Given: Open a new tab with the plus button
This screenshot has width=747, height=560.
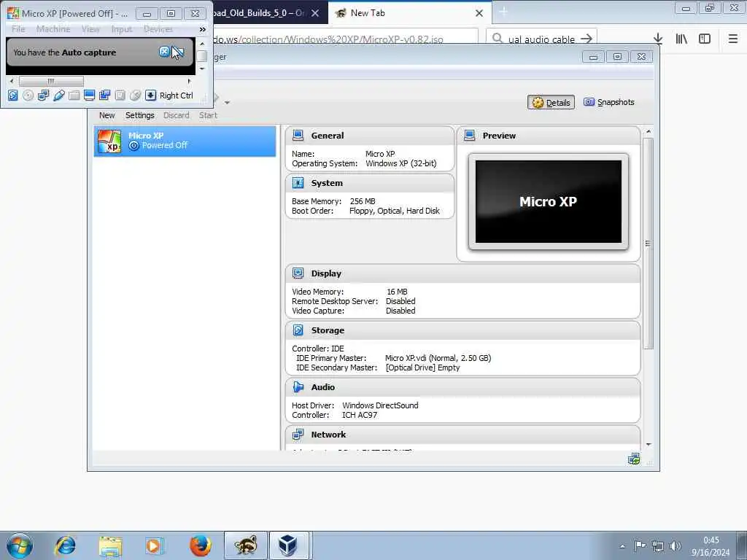Looking at the screenshot, I should [x=503, y=12].
